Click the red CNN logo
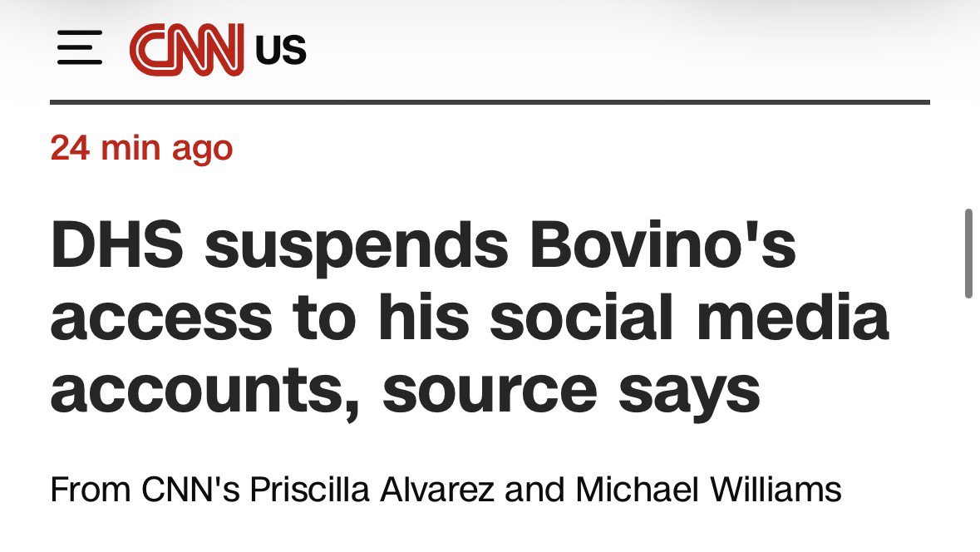 pos(187,49)
